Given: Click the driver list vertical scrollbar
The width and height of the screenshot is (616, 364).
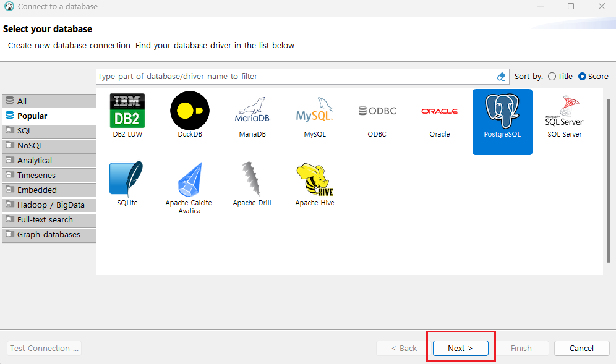Looking at the screenshot, I should coord(608,180).
